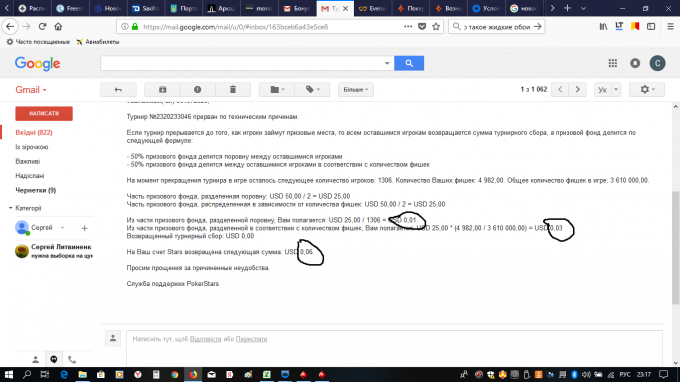This screenshot has width=680, height=382.
Task: Open Чернетки (9) drafts folder
Action: point(36,190)
